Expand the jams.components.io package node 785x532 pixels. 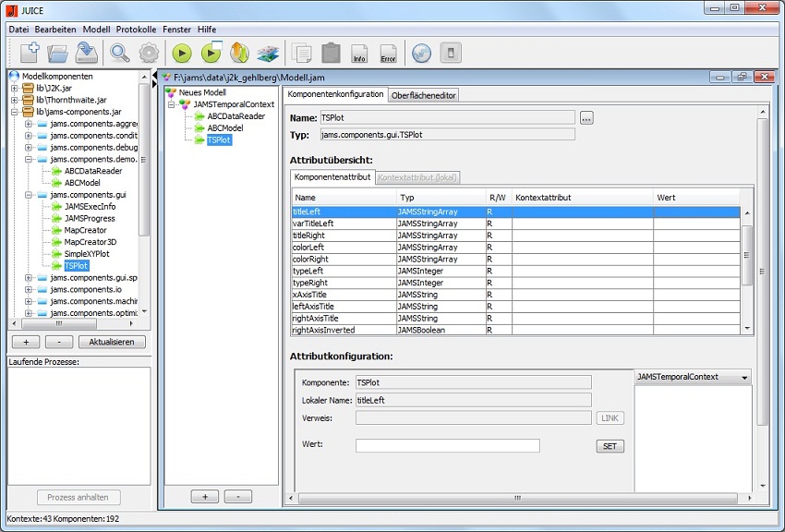tap(30, 290)
